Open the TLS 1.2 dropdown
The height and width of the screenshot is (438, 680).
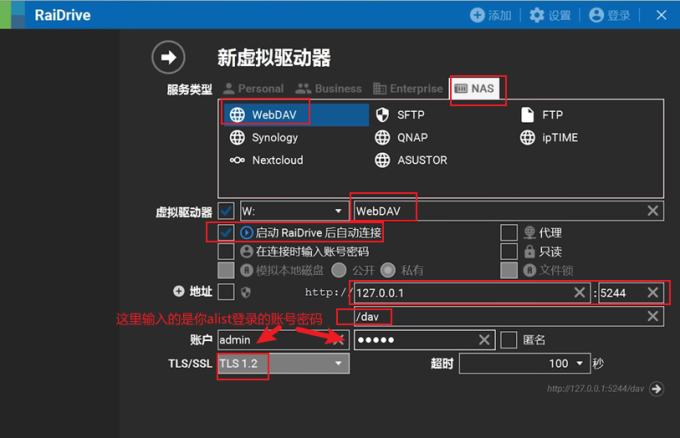(283, 363)
